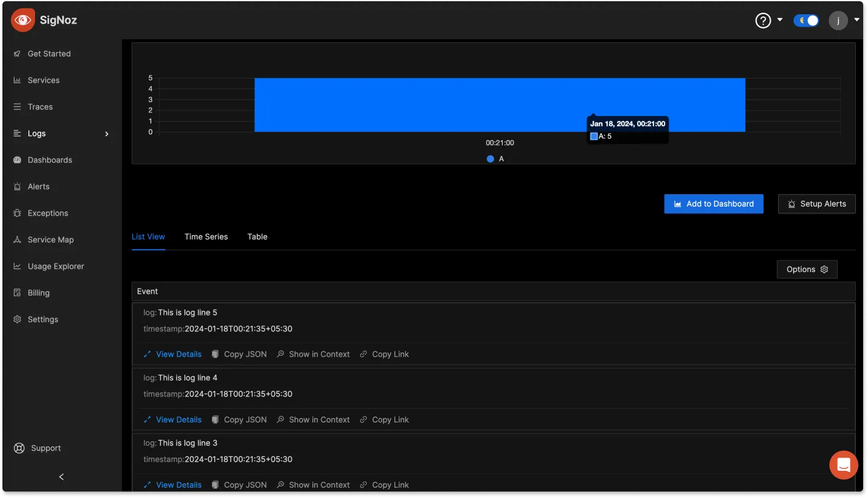Switch to the Table tab
This screenshot has width=868, height=498.
pos(257,237)
